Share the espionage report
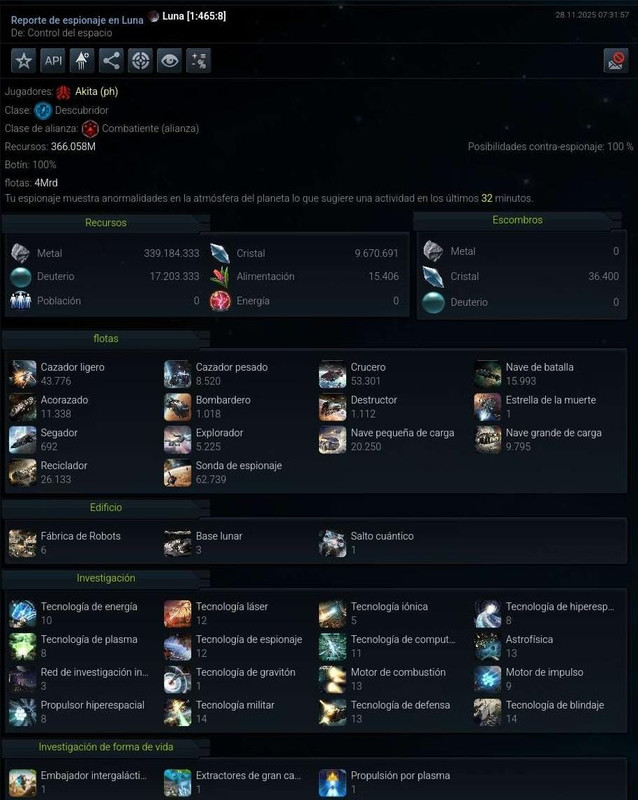 111,61
